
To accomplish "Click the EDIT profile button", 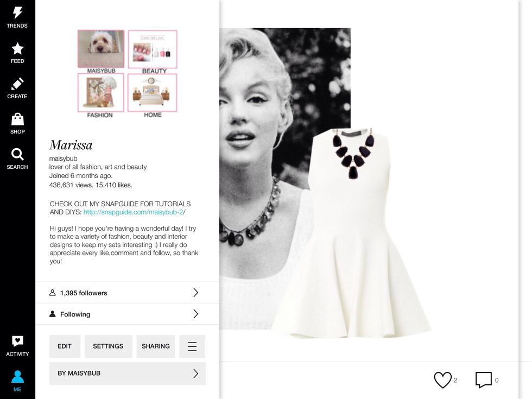I will (65, 346).
